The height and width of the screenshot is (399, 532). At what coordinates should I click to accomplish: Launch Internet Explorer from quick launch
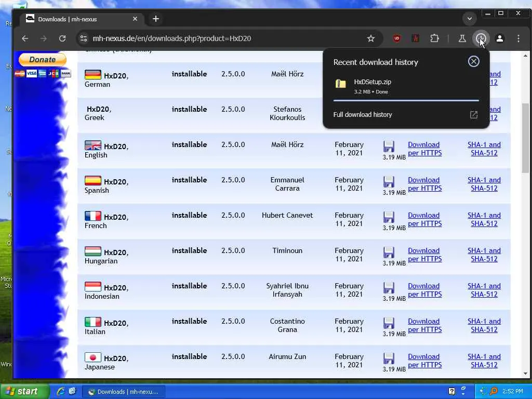click(61, 392)
